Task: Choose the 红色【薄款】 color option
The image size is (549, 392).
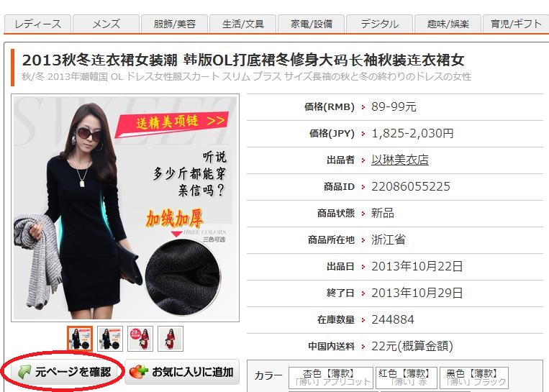Action: tap(405, 378)
